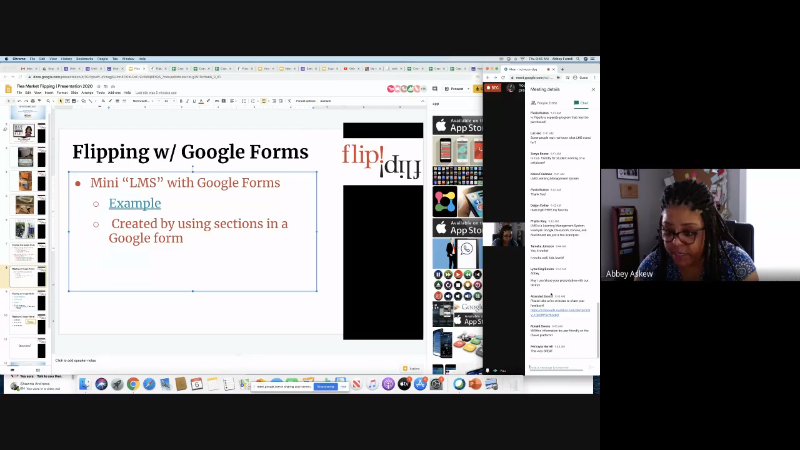Click the Shape tool icon
Screen dimensions: 800x450
(x=84, y=101)
